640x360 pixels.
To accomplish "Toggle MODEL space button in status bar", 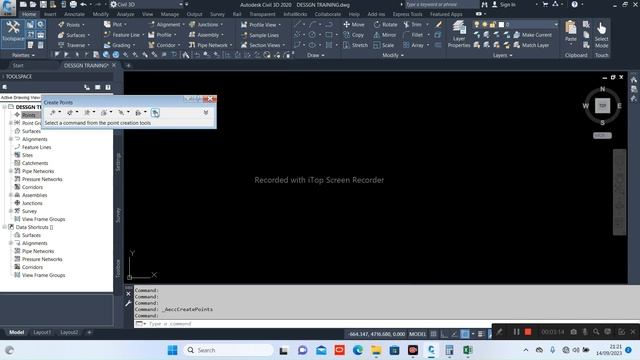I will pyautogui.click(x=417, y=334).
